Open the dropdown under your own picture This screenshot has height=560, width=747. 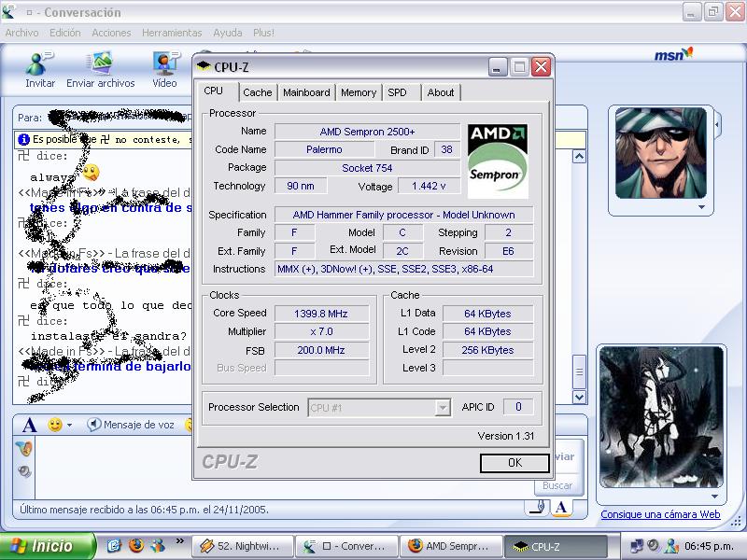[714, 497]
